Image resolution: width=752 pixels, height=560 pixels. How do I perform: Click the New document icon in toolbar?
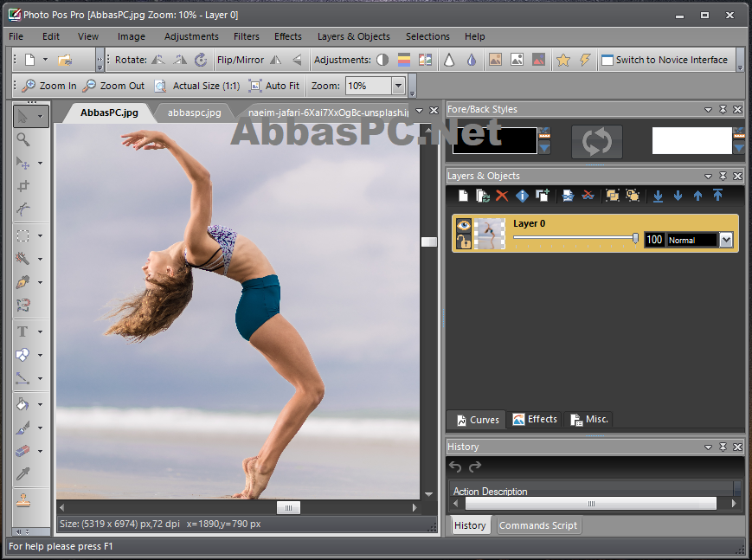[x=29, y=60]
